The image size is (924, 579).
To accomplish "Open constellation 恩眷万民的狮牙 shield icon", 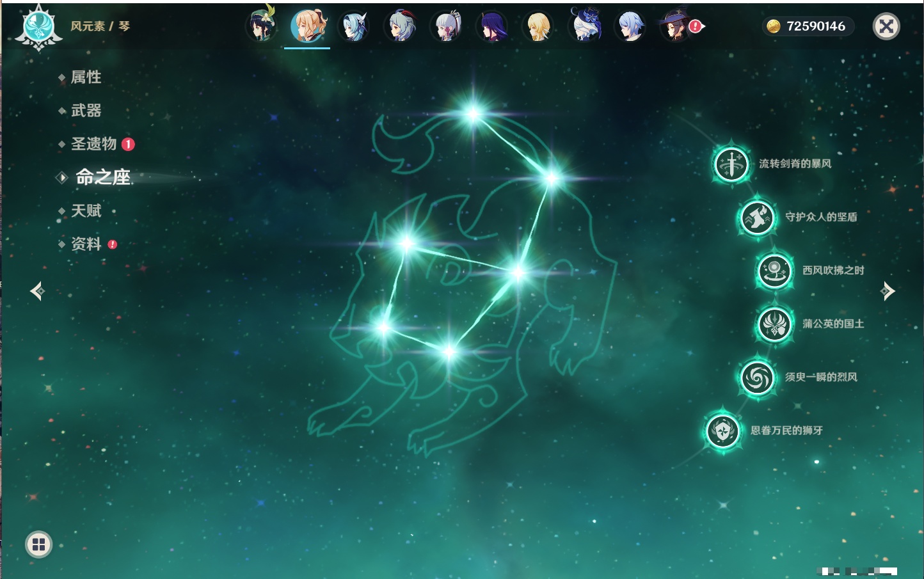I will [723, 431].
